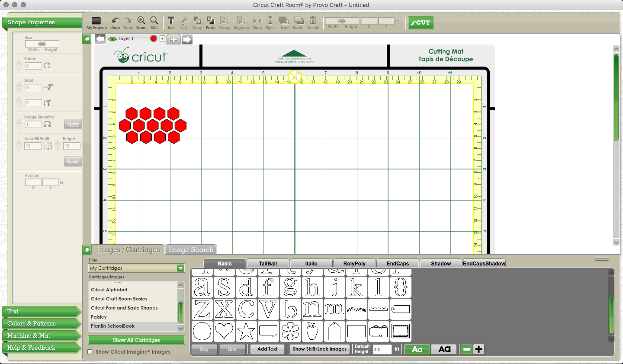Toggle size lock link in Shape Properties
The image size is (623, 364).
click(x=42, y=44)
